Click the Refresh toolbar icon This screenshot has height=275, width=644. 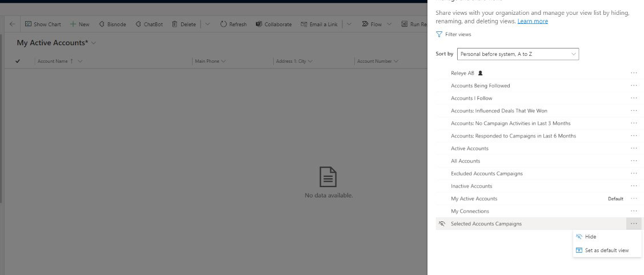[223, 25]
